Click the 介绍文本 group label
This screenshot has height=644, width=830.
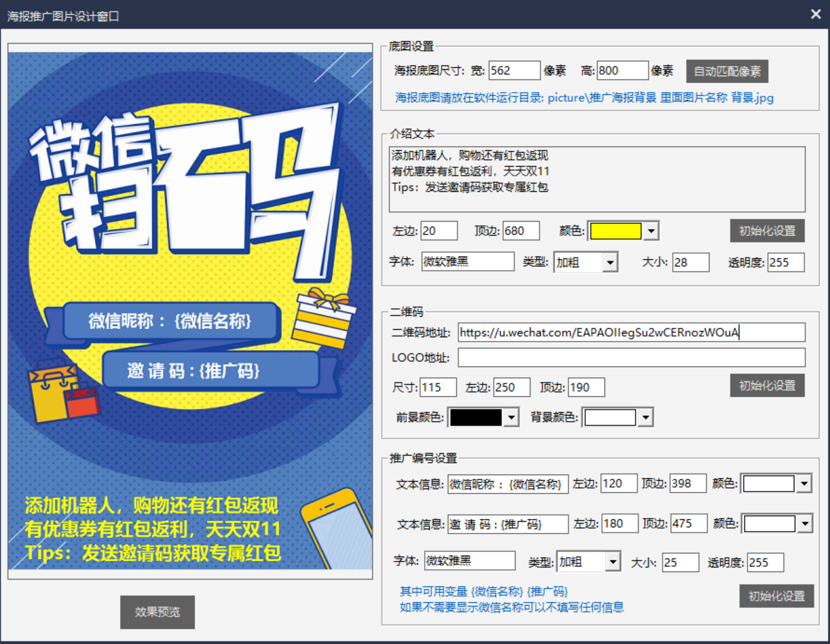(x=412, y=134)
